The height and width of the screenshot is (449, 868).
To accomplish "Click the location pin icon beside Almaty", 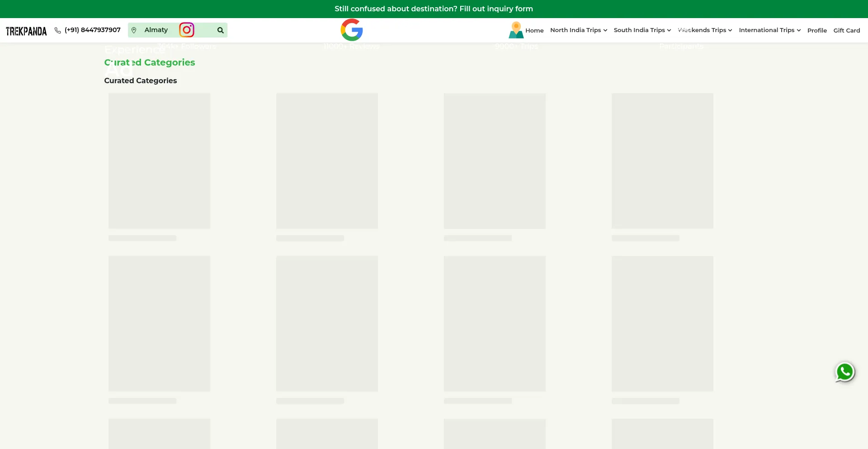I will (134, 30).
